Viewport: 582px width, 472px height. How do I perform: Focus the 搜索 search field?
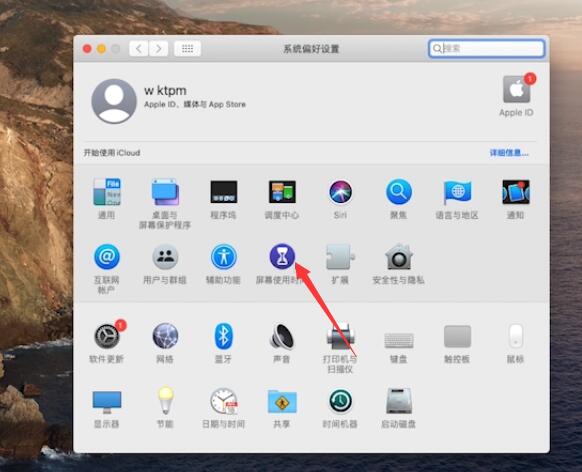(487, 48)
